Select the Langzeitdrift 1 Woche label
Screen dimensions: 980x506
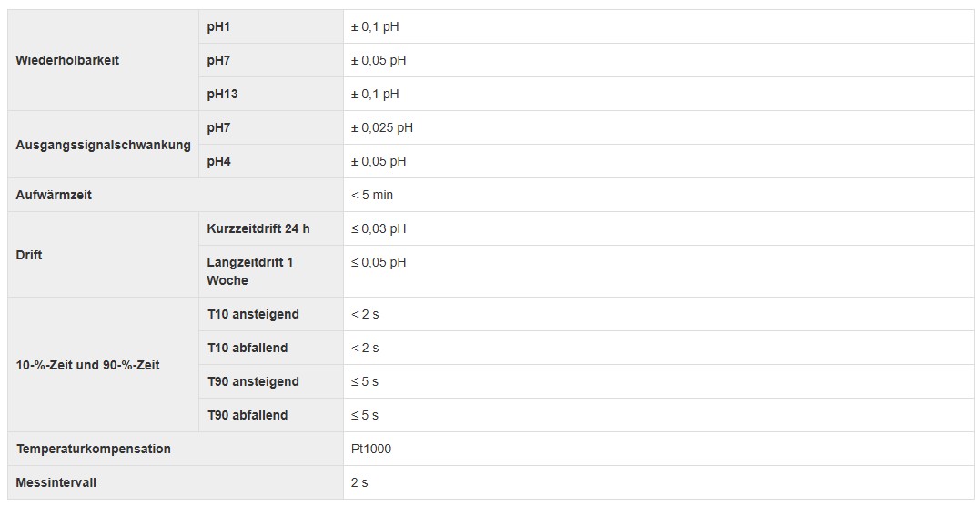[250, 271]
